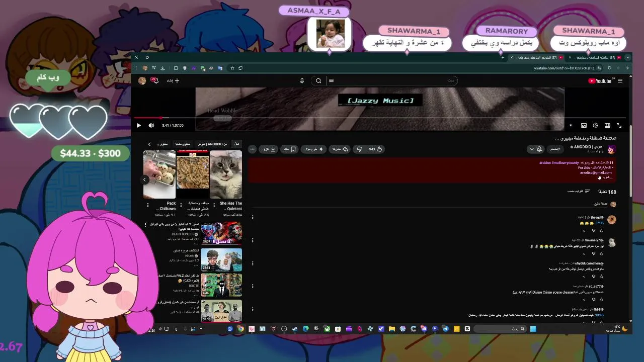The image size is (644, 362).
Task: Open the YouTube notifications bell in the header
Action: click(155, 80)
